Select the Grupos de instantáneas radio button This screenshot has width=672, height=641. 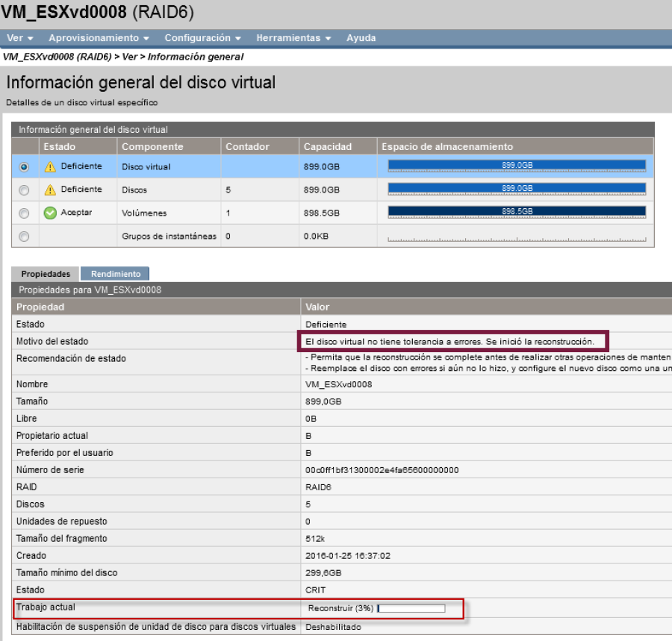(x=24, y=237)
